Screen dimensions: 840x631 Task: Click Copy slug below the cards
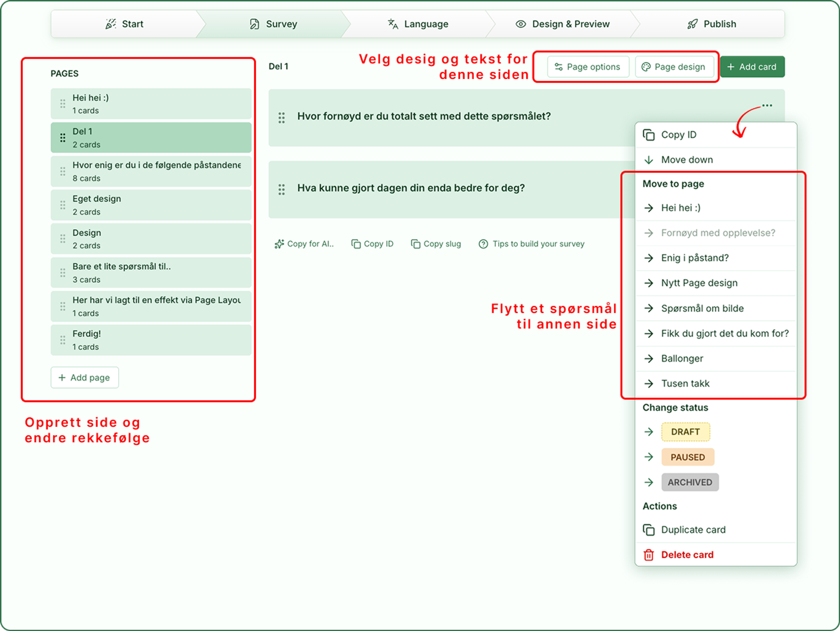pos(436,244)
